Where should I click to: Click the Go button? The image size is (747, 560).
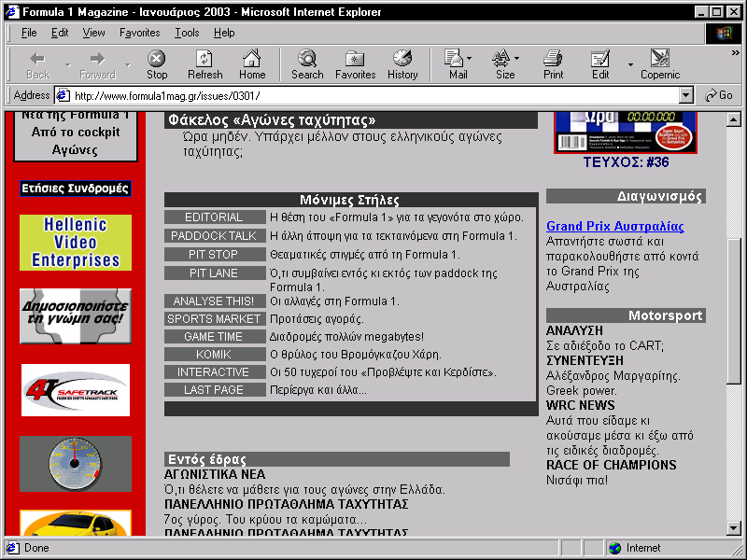point(719,95)
